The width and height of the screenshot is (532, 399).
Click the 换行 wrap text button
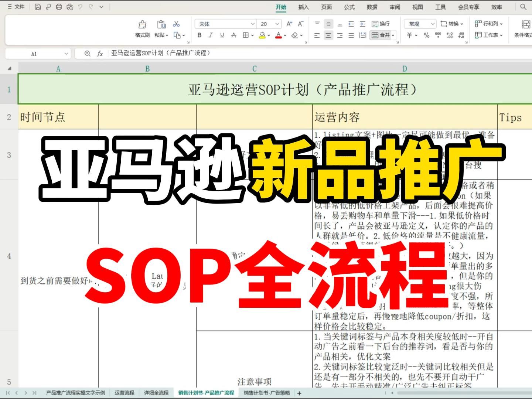coord(381,24)
